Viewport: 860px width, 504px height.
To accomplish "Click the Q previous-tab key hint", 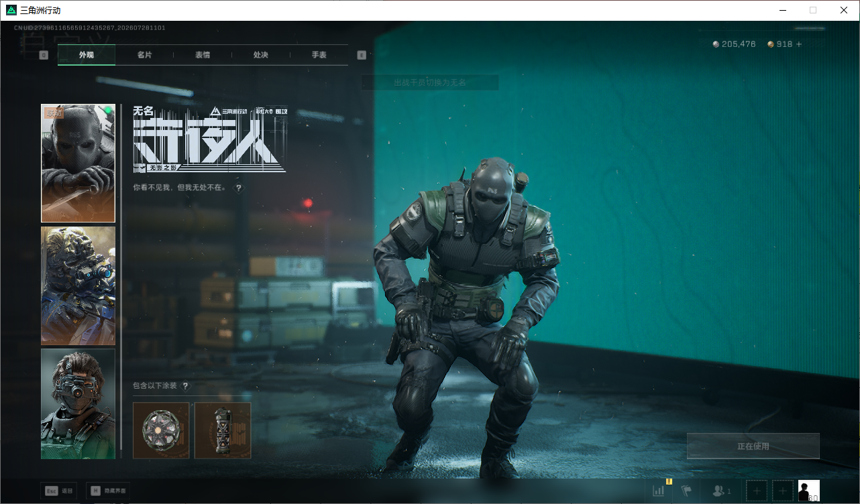I will coord(44,55).
